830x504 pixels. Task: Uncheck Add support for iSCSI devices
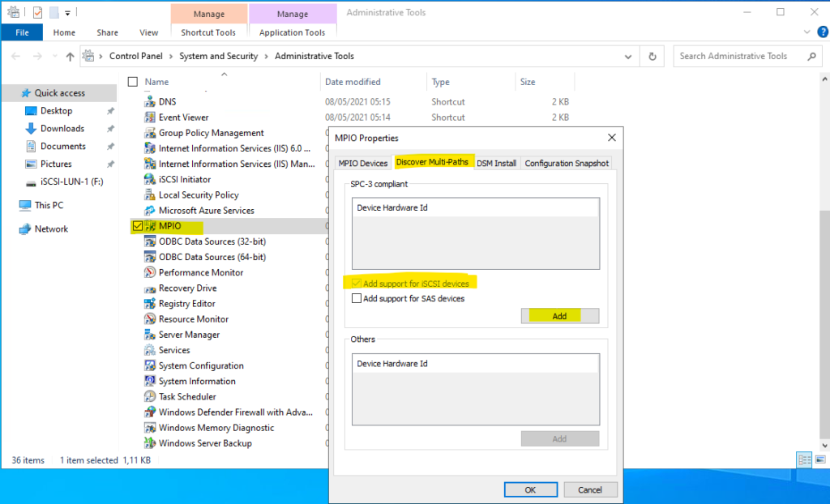click(x=357, y=282)
